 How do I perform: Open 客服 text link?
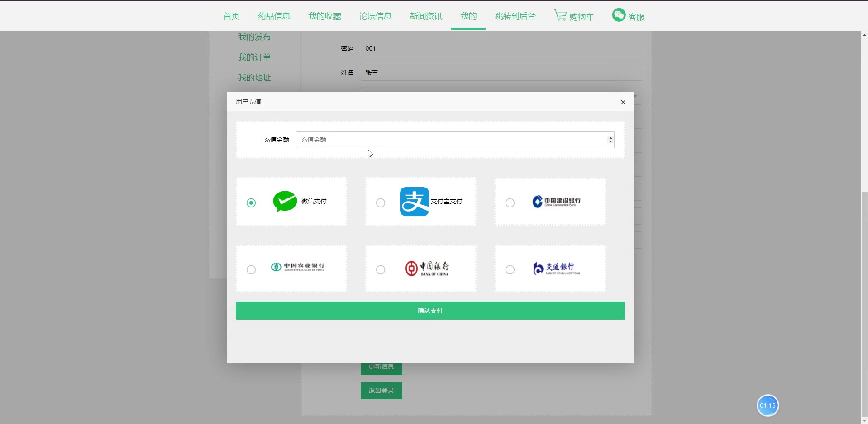click(636, 17)
